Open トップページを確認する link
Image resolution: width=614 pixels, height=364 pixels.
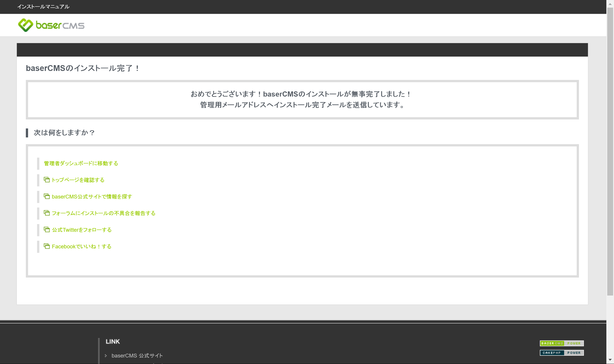pos(78,180)
